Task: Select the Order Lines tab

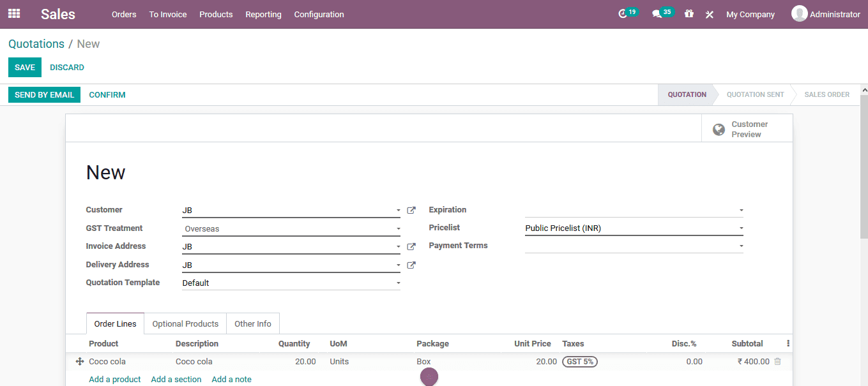Action: pos(116,323)
